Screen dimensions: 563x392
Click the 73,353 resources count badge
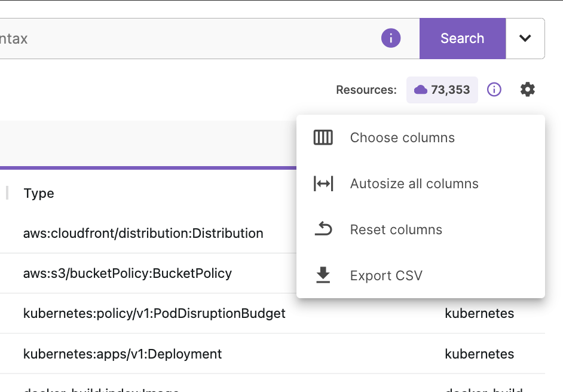442,90
